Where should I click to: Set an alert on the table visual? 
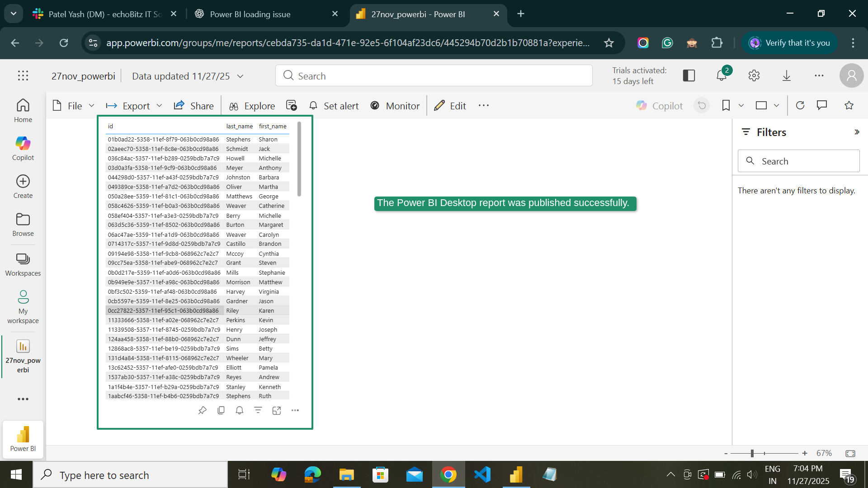(x=240, y=410)
